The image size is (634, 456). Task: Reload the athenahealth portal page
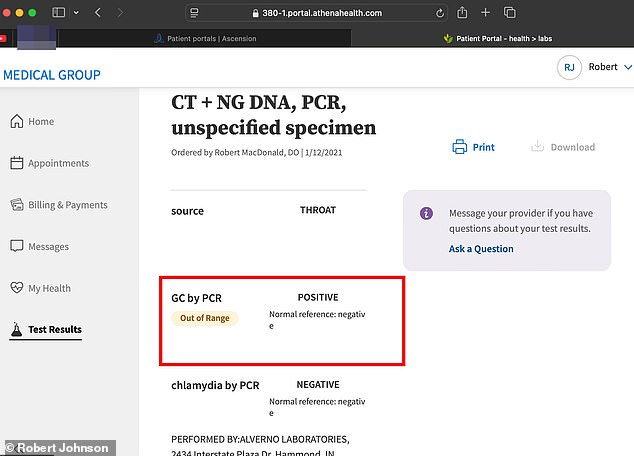[x=440, y=12]
